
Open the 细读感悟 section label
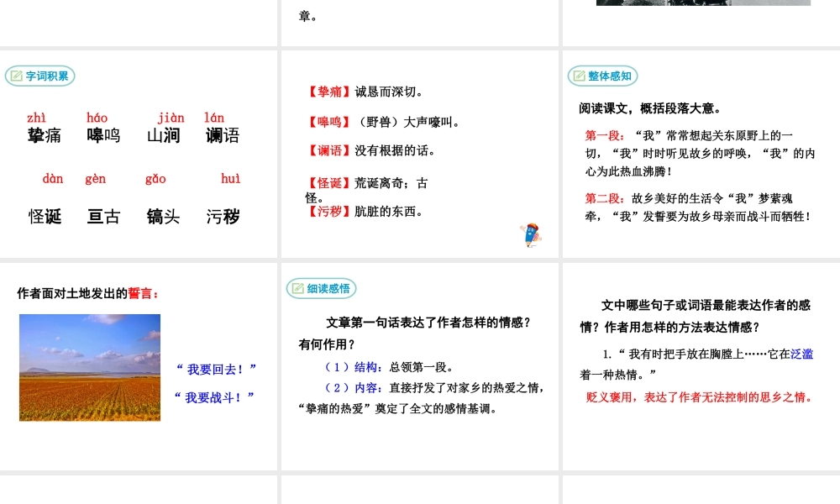[322, 289]
